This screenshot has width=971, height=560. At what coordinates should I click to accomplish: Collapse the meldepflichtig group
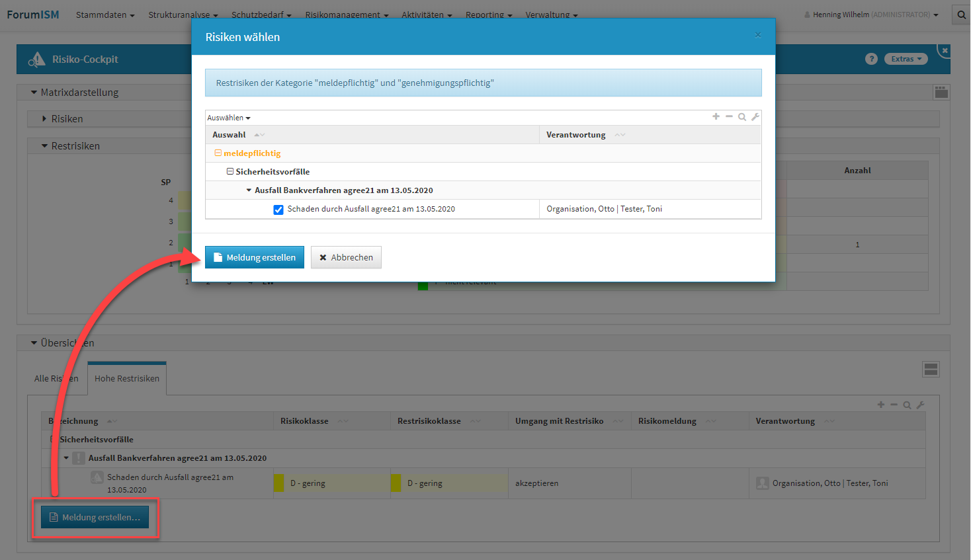click(218, 153)
